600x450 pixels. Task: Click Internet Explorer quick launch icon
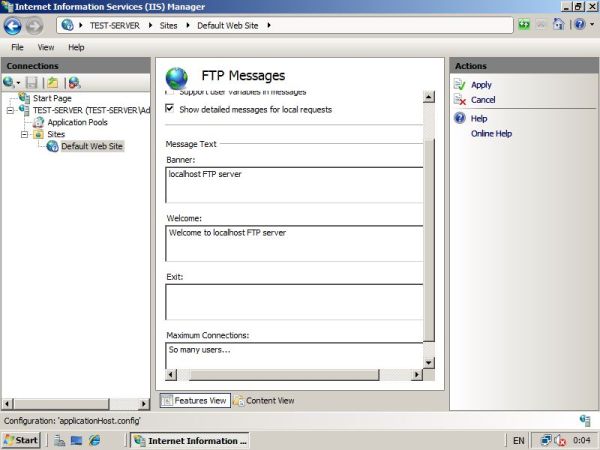95,440
